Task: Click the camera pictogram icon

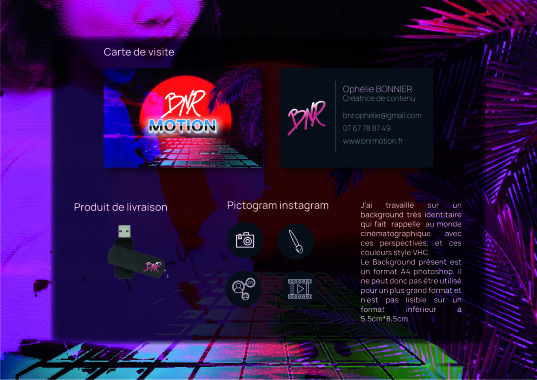Action: (x=245, y=240)
